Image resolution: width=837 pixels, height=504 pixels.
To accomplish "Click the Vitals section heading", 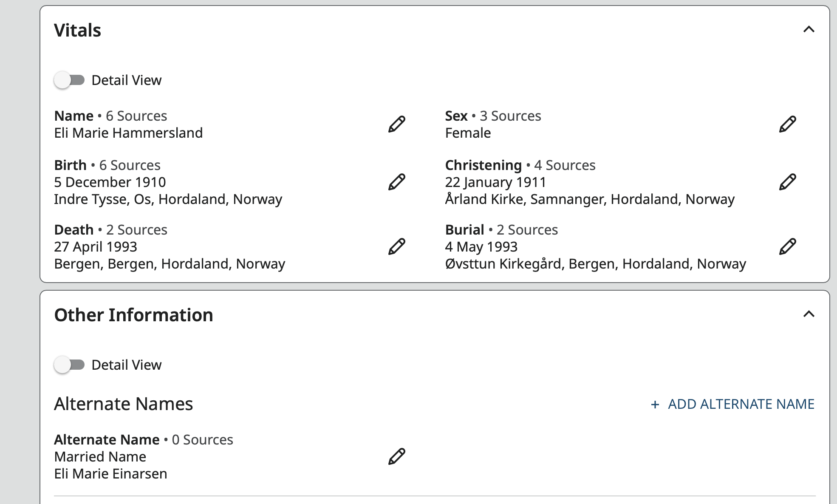I will [78, 30].
